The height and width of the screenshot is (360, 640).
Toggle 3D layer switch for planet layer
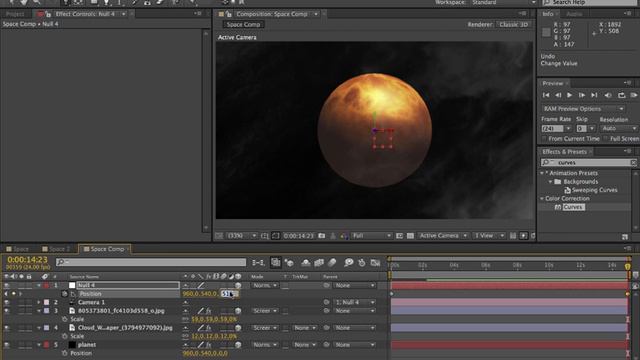(x=238, y=345)
